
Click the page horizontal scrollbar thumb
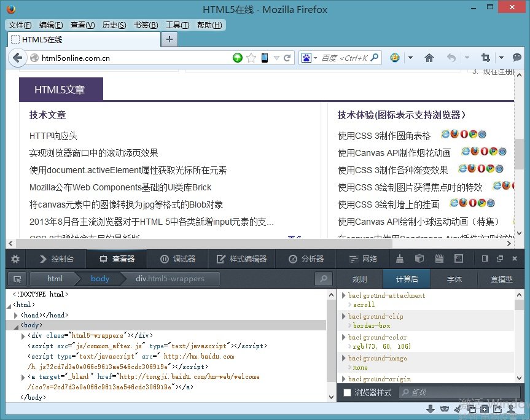pyautogui.click(x=204, y=243)
